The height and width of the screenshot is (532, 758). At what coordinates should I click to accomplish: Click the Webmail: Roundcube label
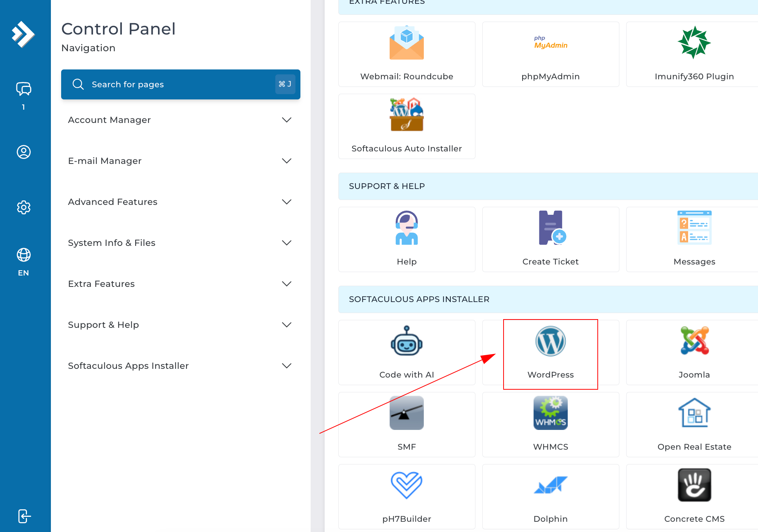coord(407,77)
